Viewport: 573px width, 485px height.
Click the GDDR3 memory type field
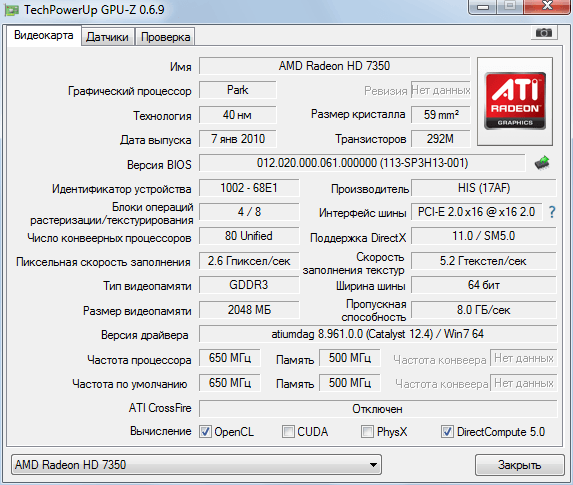pyautogui.click(x=249, y=285)
